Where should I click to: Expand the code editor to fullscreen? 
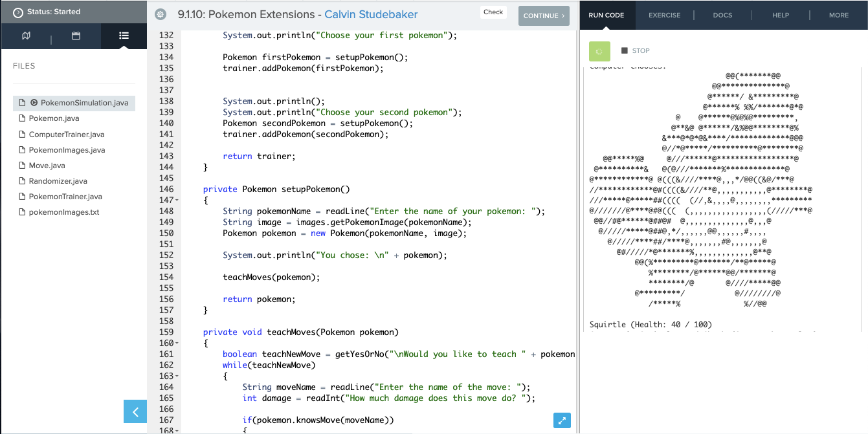562,420
